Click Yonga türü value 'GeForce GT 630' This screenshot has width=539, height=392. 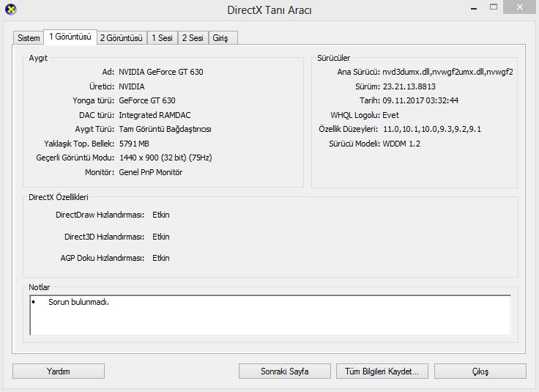pyautogui.click(x=147, y=100)
